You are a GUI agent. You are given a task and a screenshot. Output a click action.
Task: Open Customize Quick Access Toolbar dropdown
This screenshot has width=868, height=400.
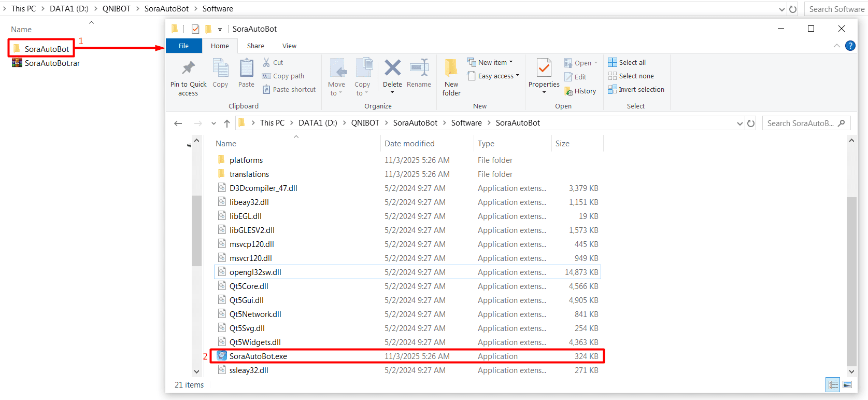pyautogui.click(x=220, y=30)
